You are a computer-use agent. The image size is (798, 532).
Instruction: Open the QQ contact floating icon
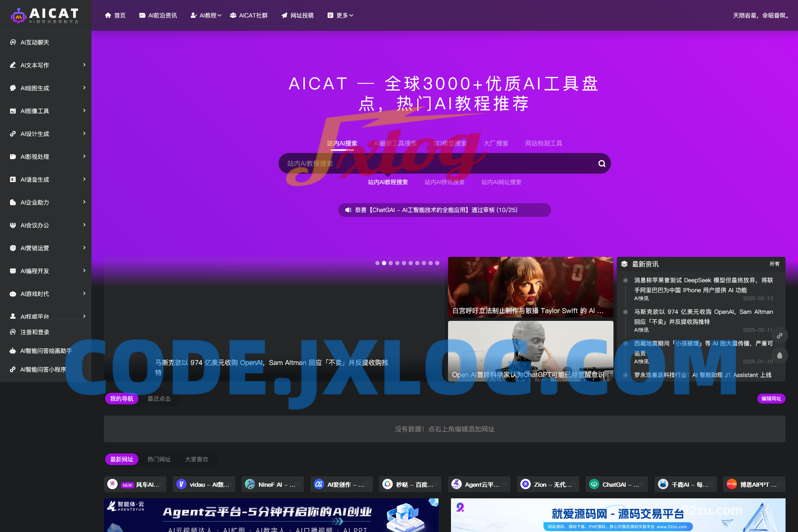coord(780,355)
